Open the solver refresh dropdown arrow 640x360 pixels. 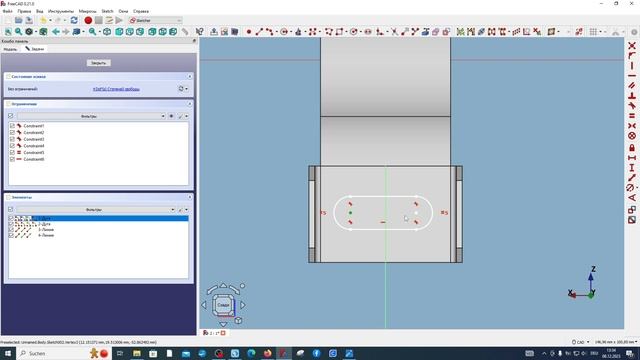(187, 89)
